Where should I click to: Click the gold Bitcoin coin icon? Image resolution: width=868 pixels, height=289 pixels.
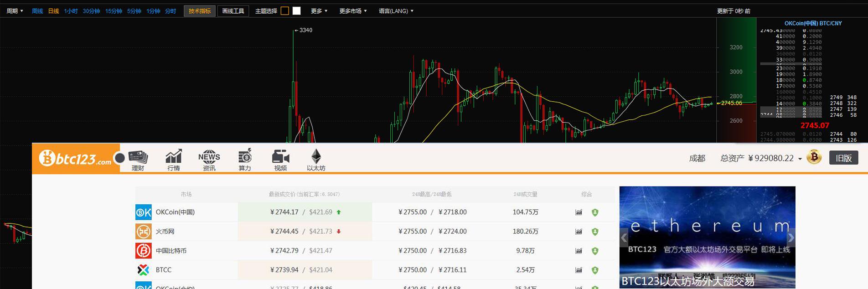(x=814, y=157)
